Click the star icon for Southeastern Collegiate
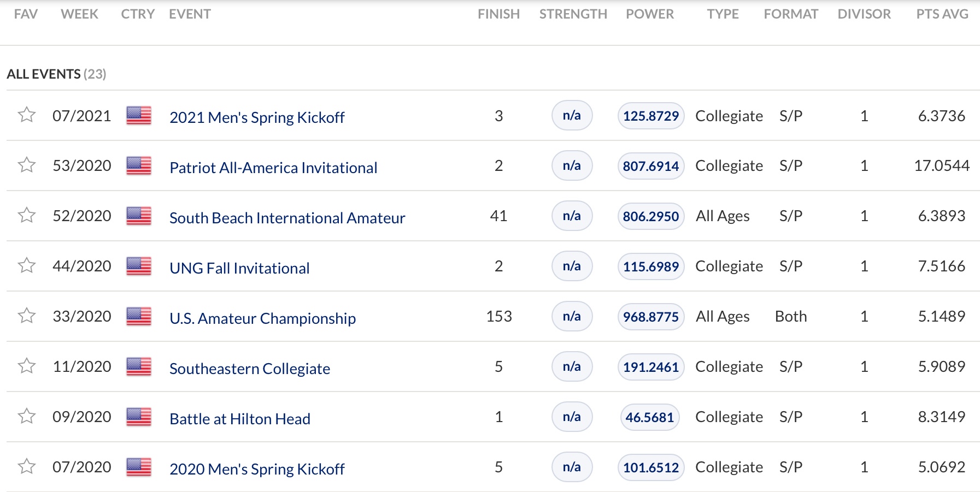Viewport: 980px width, 492px height. 27,366
